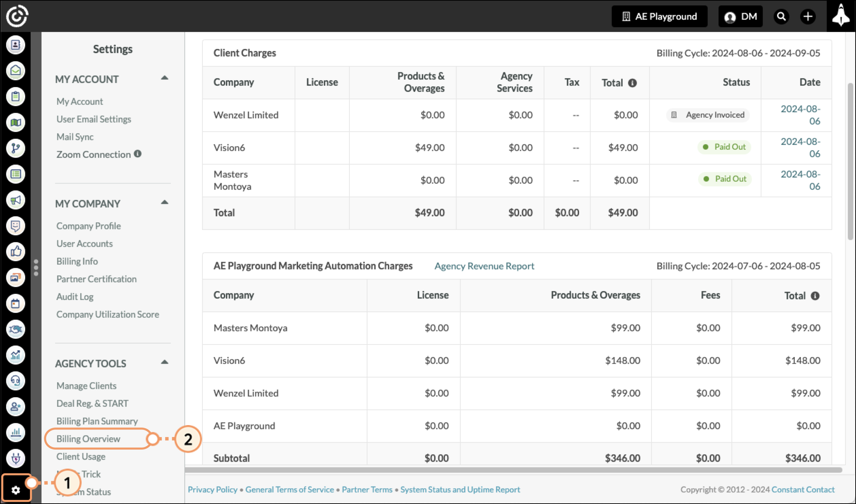Click Vision6's Paid Out status badge
The width and height of the screenshot is (856, 504).
coord(724,147)
